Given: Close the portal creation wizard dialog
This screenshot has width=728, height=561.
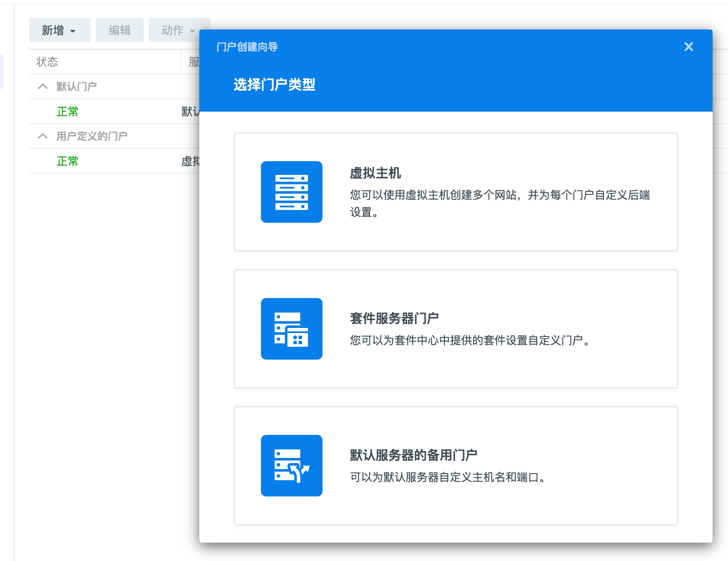Looking at the screenshot, I should tap(689, 47).
